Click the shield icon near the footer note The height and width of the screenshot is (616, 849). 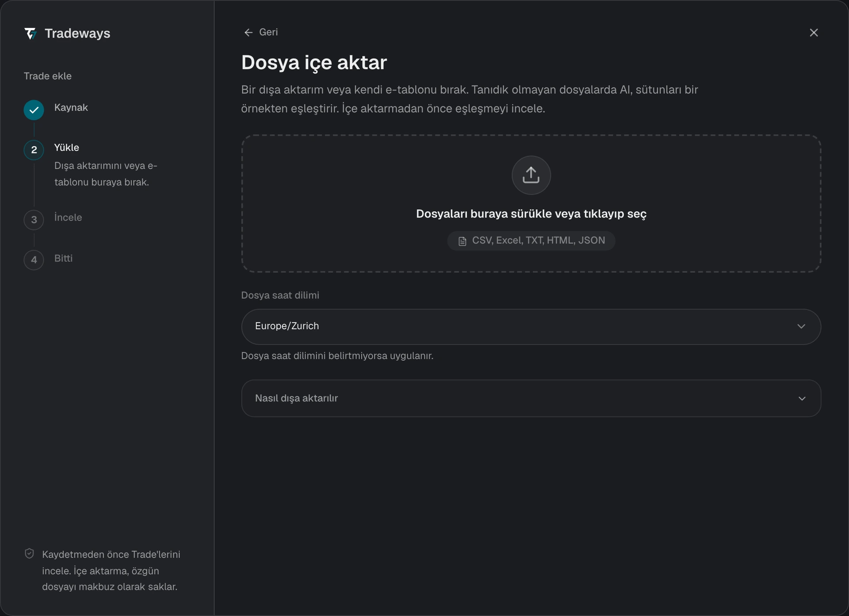point(29,554)
